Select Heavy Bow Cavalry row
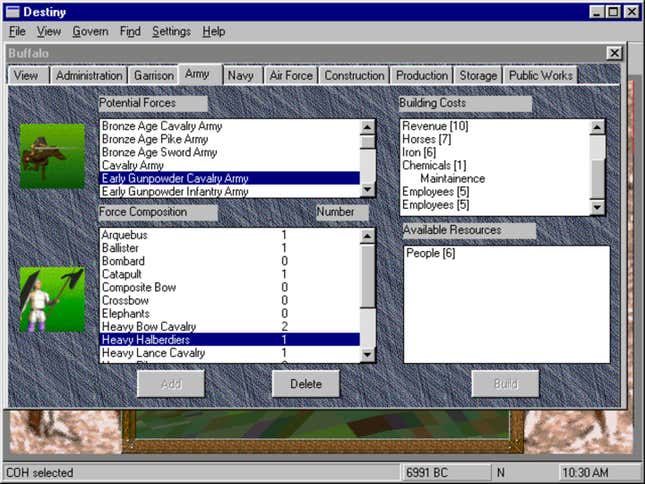 [x=230, y=327]
